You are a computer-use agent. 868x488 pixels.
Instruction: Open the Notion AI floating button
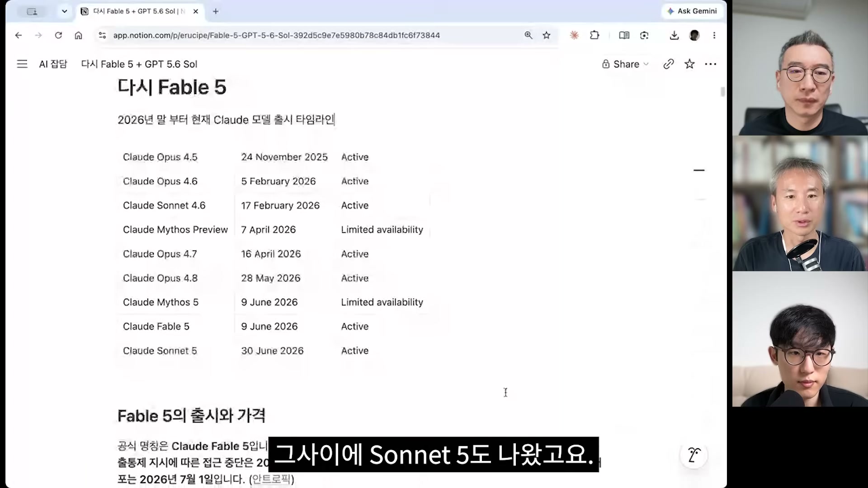click(x=694, y=455)
